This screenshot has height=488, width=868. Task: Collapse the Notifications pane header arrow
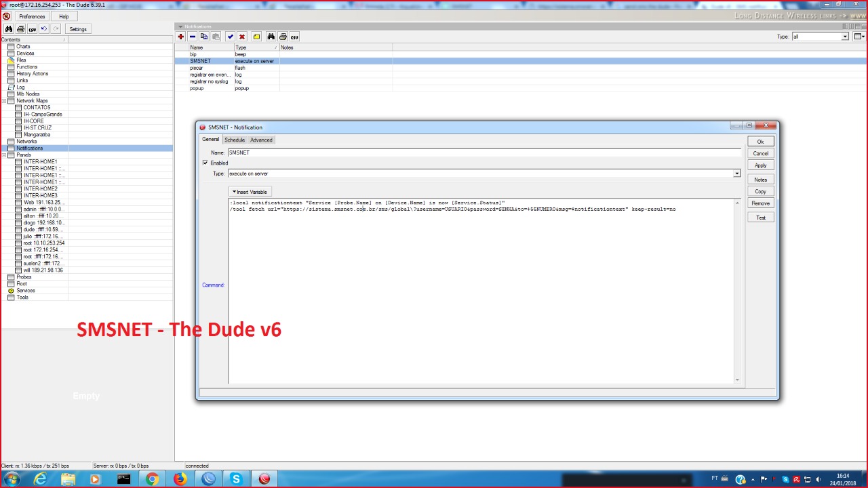[180, 26]
